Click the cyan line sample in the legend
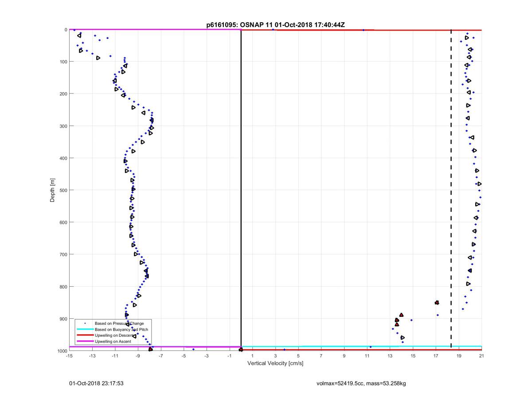Image resolution: width=532 pixels, height=394 pixels. click(x=85, y=330)
